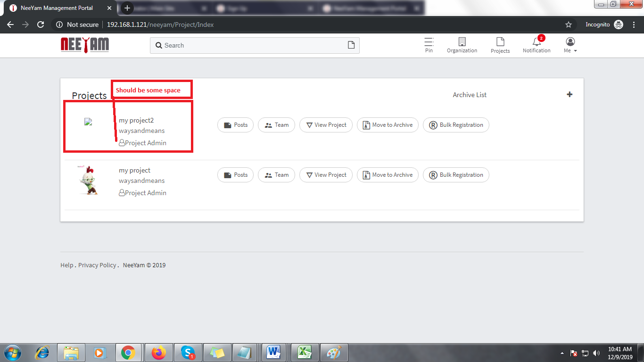
Task: Click the plus icon to add project
Action: [x=570, y=94]
